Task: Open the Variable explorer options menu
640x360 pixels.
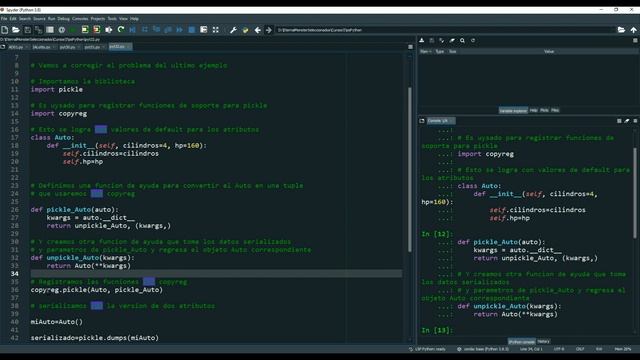Action: pyautogui.click(x=635, y=40)
